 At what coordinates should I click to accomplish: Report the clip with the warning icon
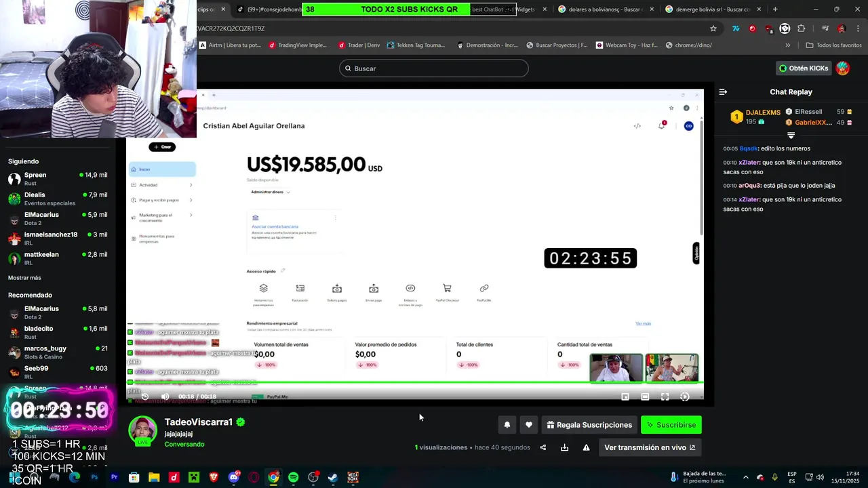coord(586,447)
